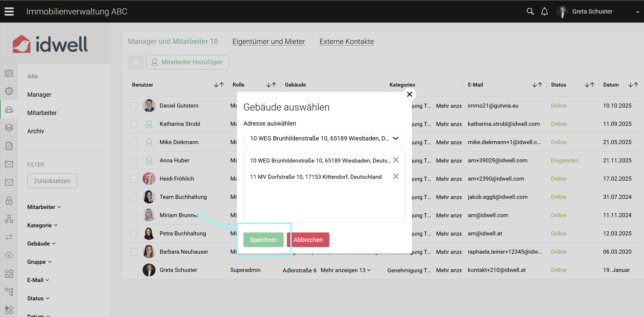Check the box next to Daniel Gutstern
Screen dimensions: 644x317
tap(133, 106)
